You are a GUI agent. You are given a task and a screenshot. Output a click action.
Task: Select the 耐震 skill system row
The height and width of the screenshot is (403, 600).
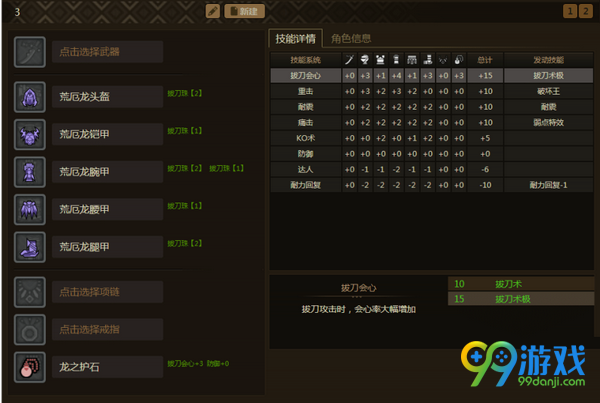pos(432,107)
